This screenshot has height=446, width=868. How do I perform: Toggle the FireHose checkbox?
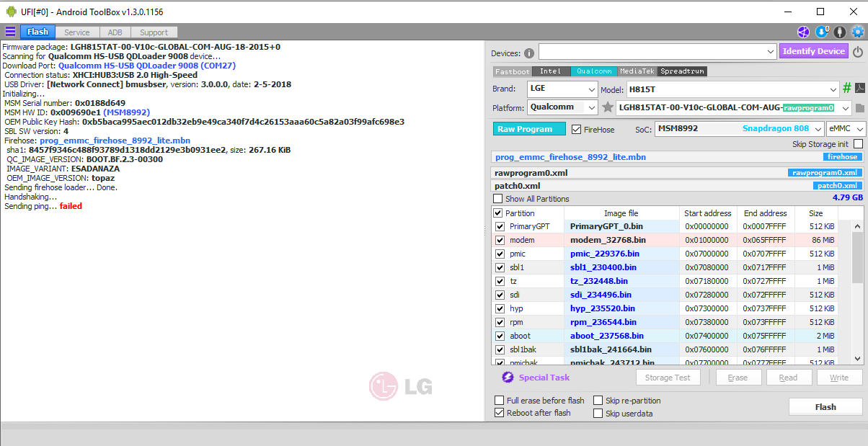click(576, 129)
